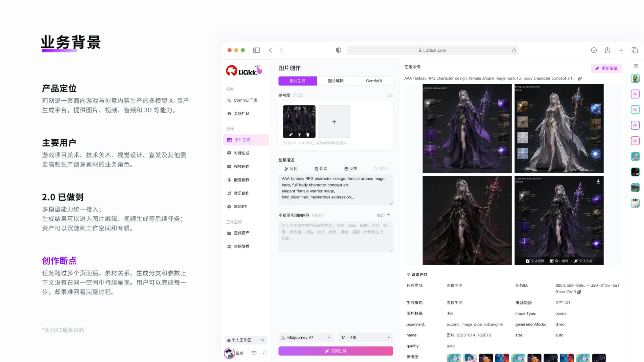Click 润色 to polish the prompt

[291, 169]
